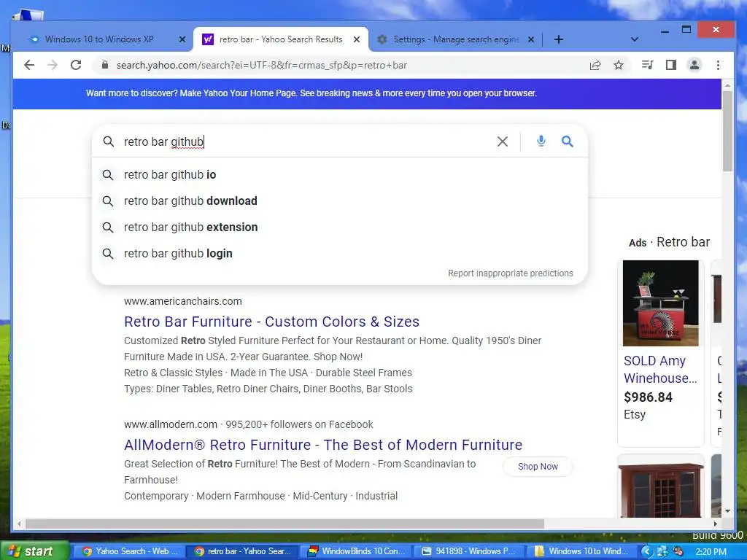Open the media control playlist icon
This screenshot has width=747, height=560.
[647, 65]
